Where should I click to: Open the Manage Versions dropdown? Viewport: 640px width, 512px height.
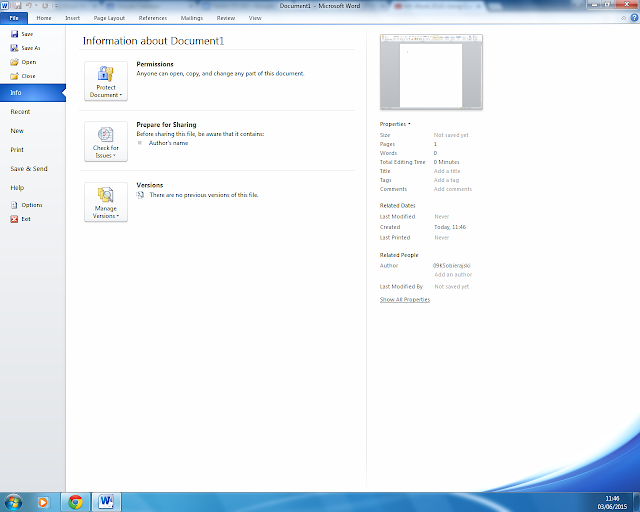[x=106, y=202]
